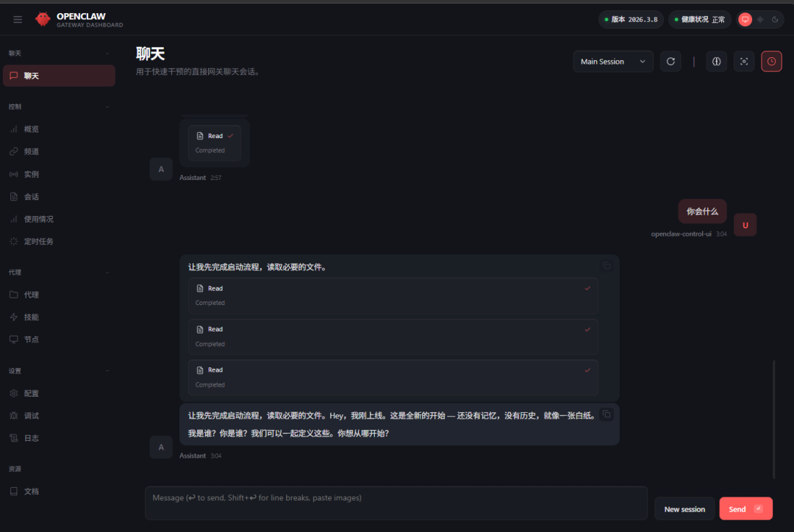Viewport: 794px width, 532px height.
Task: Open the 调试 debug page
Action: (x=59, y=416)
